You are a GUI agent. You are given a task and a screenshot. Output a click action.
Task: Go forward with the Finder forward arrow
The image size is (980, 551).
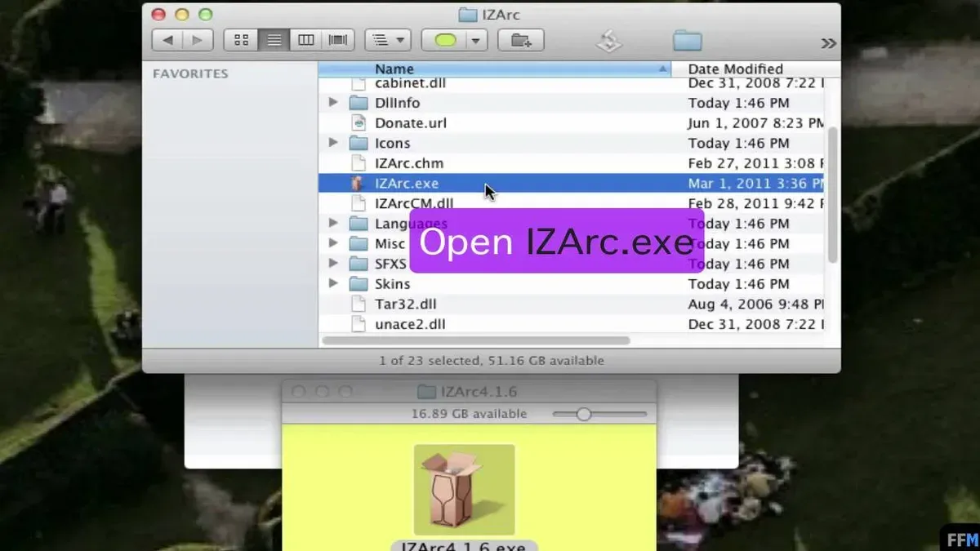point(198,40)
